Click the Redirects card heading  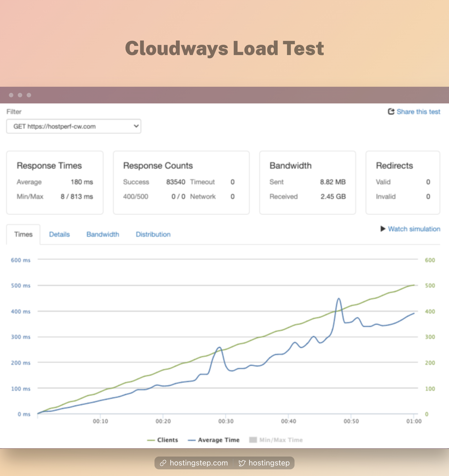pyautogui.click(x=394, y=166)
